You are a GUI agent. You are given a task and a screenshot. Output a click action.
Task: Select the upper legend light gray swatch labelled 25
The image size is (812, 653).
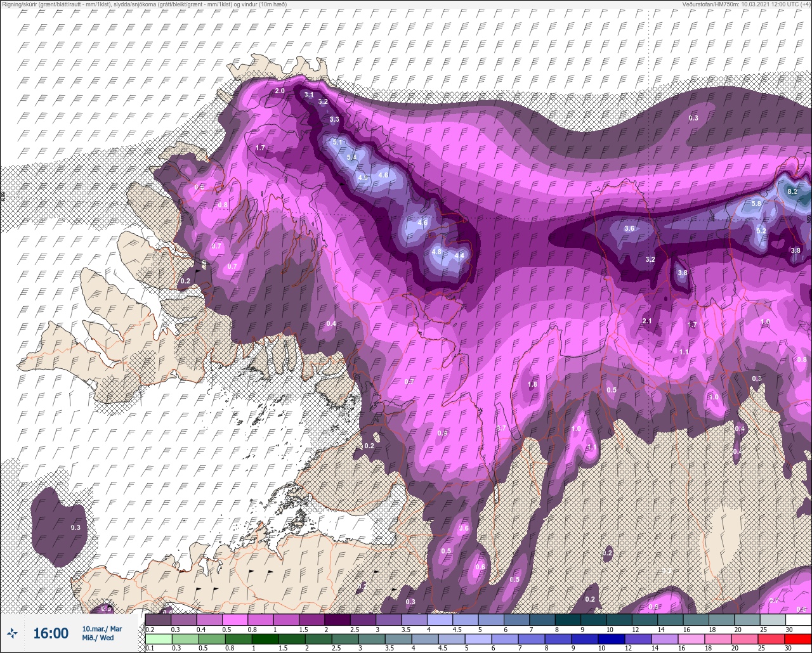772,619
